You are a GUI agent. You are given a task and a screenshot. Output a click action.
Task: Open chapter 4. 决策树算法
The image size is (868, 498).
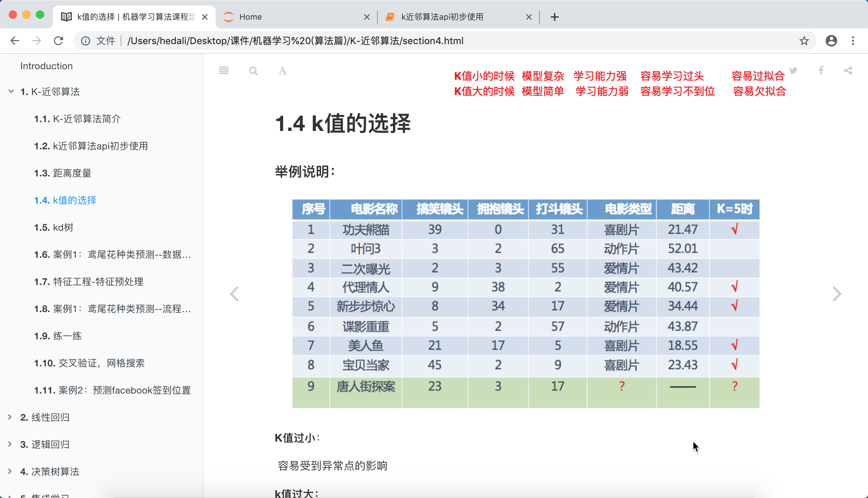tap(50, 471)
